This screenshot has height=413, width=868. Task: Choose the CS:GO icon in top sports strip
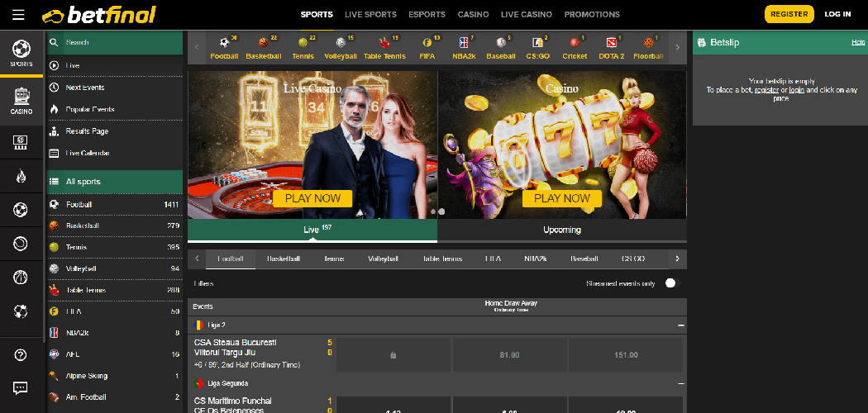point(538,47)
